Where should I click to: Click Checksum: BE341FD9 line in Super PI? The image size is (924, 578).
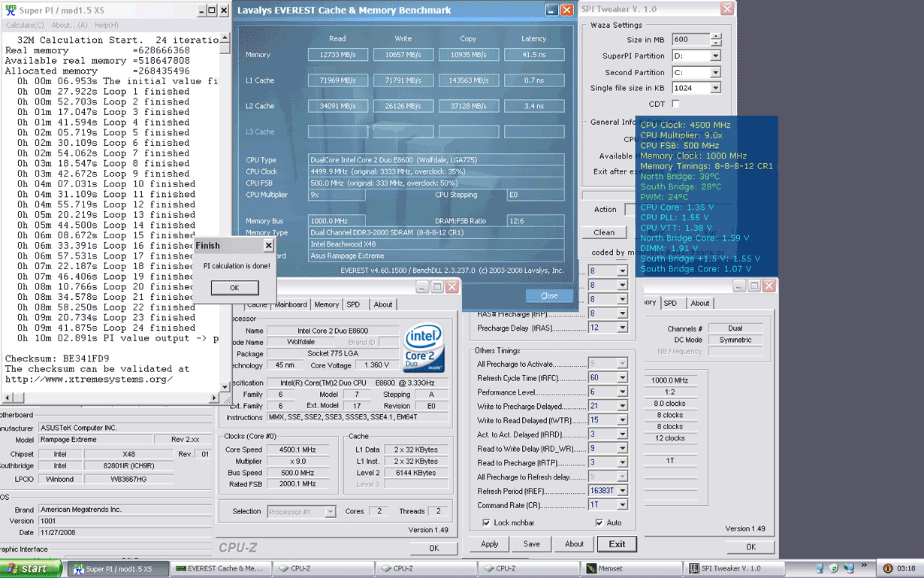[57, 359]
